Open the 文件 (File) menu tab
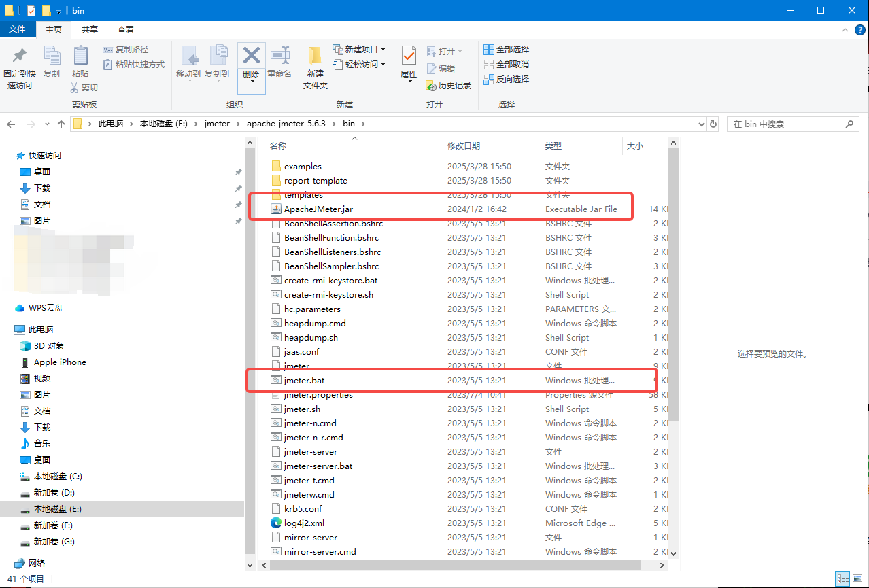 (17, 29)
